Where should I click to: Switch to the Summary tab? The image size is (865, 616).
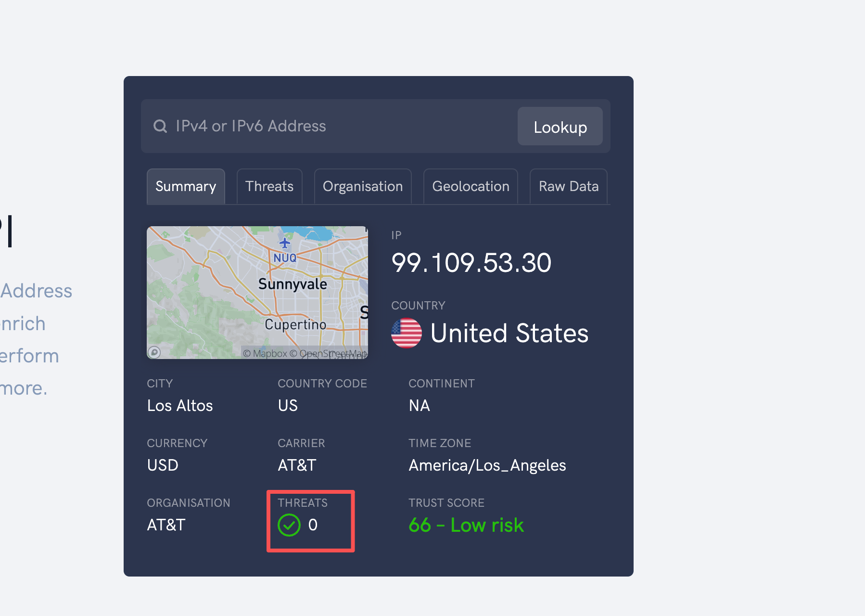[x=186, y=187]
